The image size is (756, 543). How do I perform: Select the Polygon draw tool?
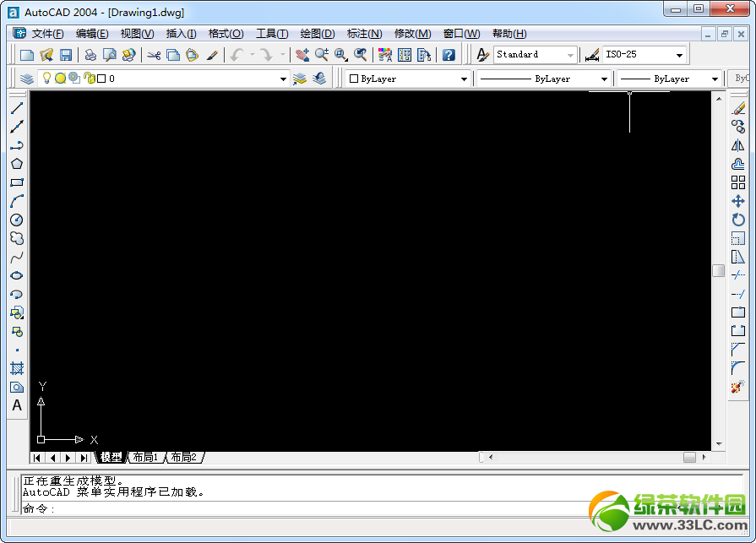click(x=17, y=164)
